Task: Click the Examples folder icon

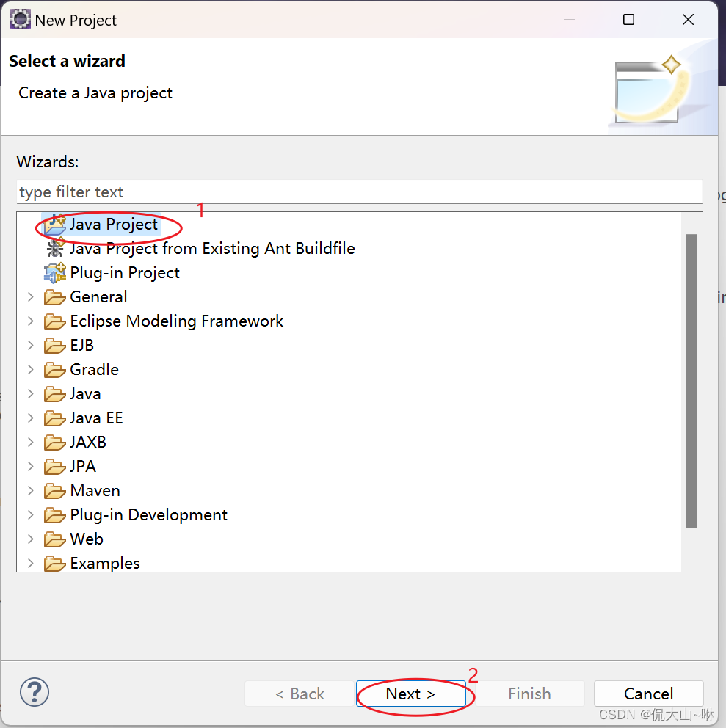Action: point(55,563)
